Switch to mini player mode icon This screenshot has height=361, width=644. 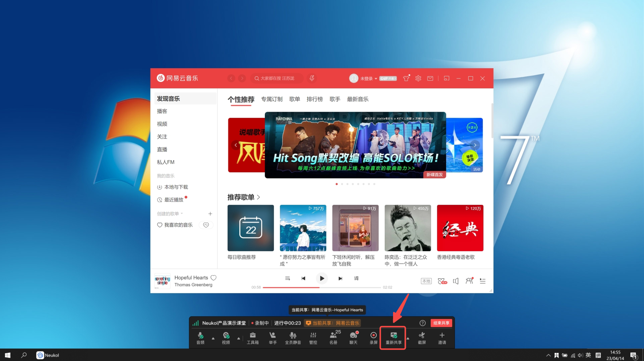coord(446,78)
